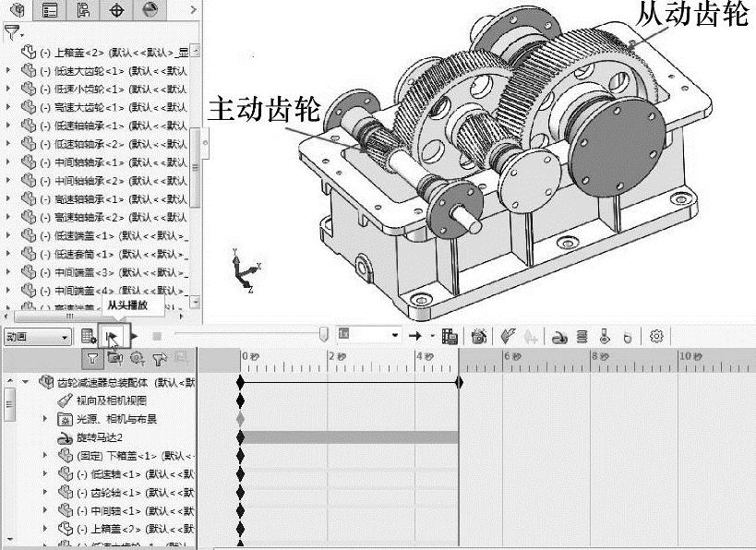Select (-) 高速轴轴承<1> in feature tree

pyautogui.click(x=114, y=199)
